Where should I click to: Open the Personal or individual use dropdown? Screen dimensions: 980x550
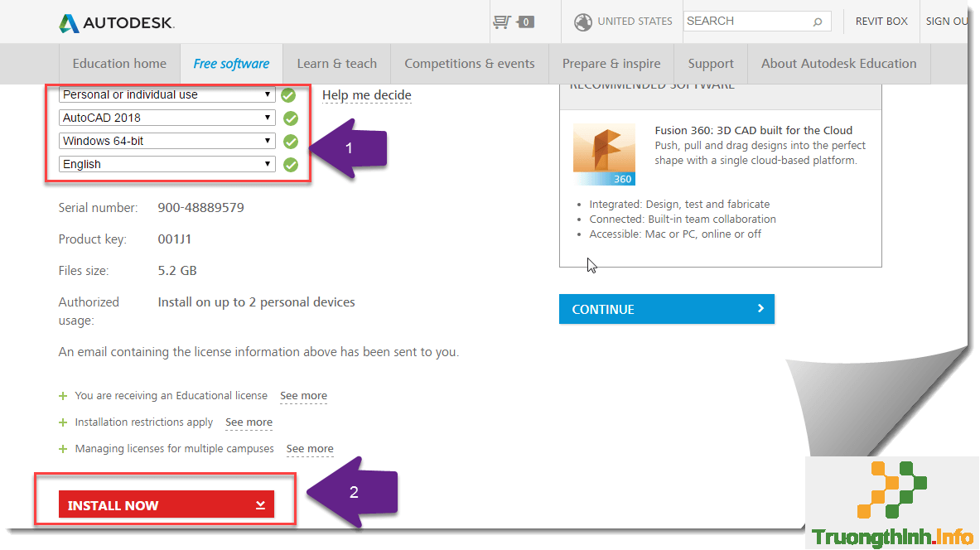[167, 94]
